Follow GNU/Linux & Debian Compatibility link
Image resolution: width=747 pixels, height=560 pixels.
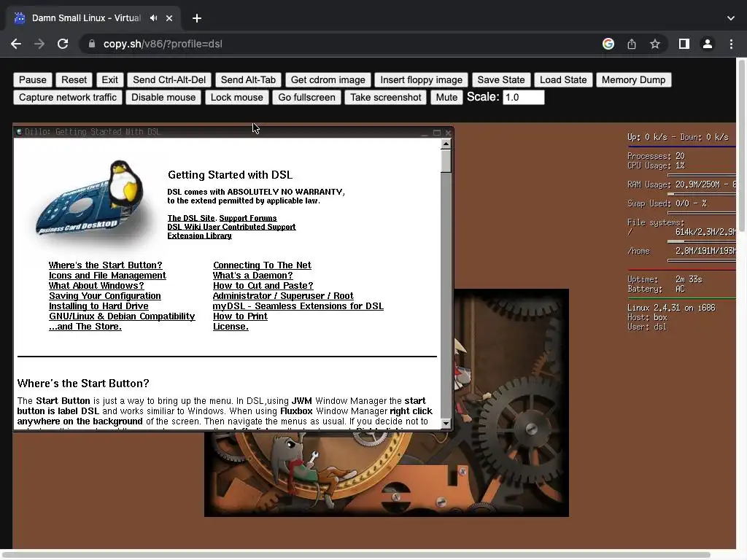[x=122, y=316]
